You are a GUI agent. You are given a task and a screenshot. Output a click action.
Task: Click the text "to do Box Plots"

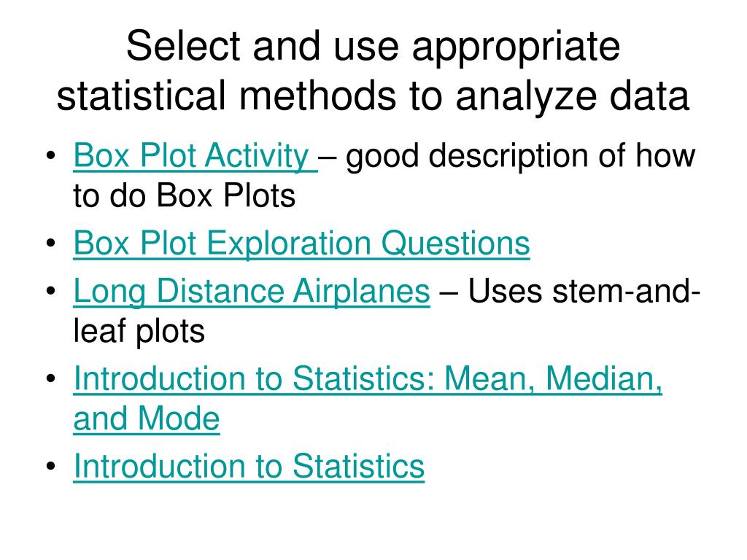click(185, 195)
